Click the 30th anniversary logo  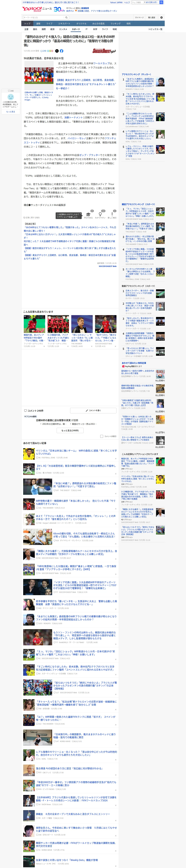pos(59,9)
